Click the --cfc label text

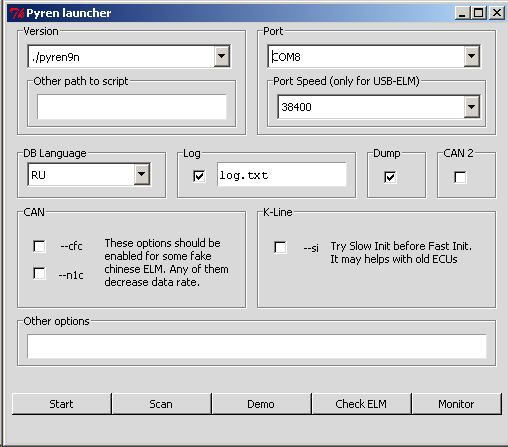(71, 246)
